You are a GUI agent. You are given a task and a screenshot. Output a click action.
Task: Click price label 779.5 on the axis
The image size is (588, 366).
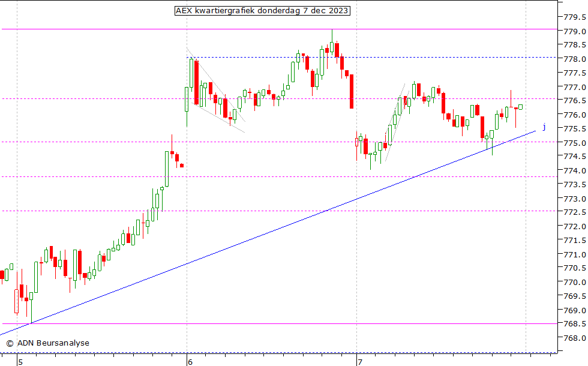tap(575, 17)
